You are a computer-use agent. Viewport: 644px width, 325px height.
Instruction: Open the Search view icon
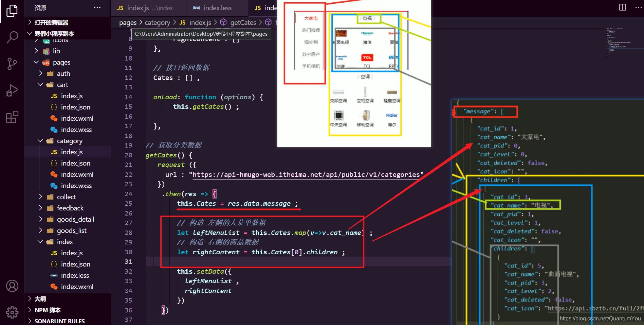pos(12,37)
